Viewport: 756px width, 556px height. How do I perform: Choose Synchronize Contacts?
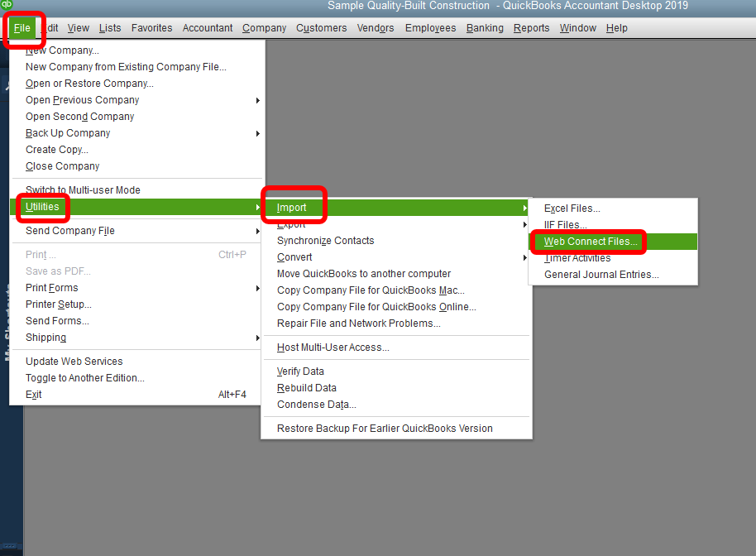[x=325, y=241]
